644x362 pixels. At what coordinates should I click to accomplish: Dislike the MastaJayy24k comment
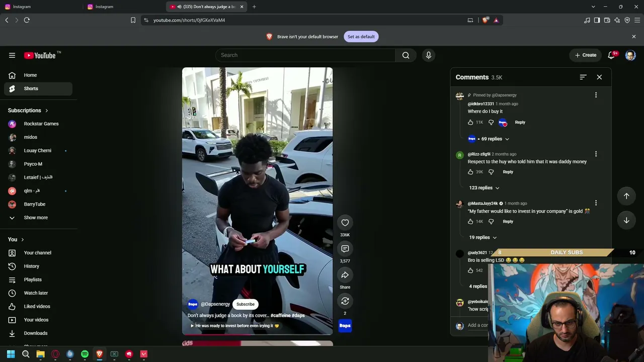pos(491,222)
